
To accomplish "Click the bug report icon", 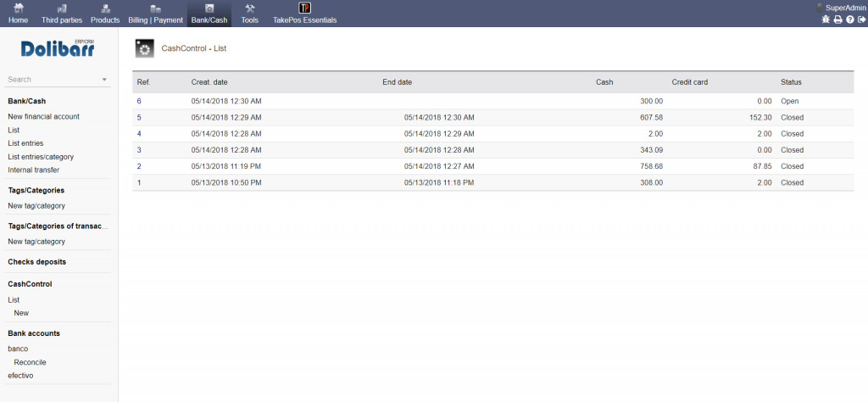I will point(826,20).
